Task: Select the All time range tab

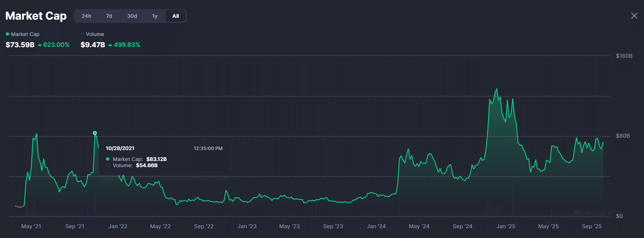Action: pyautogui.click(x=176, y=16)
